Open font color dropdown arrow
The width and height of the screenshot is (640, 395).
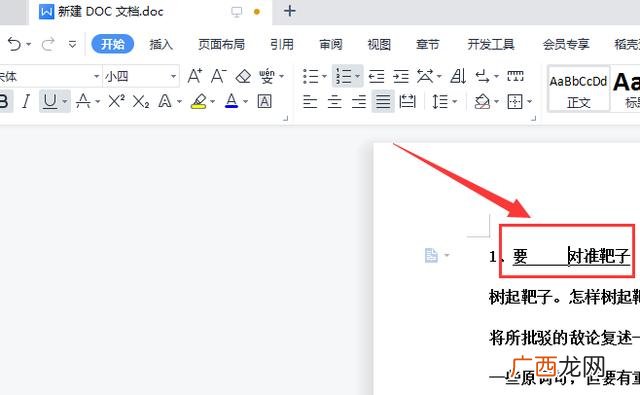245,101
